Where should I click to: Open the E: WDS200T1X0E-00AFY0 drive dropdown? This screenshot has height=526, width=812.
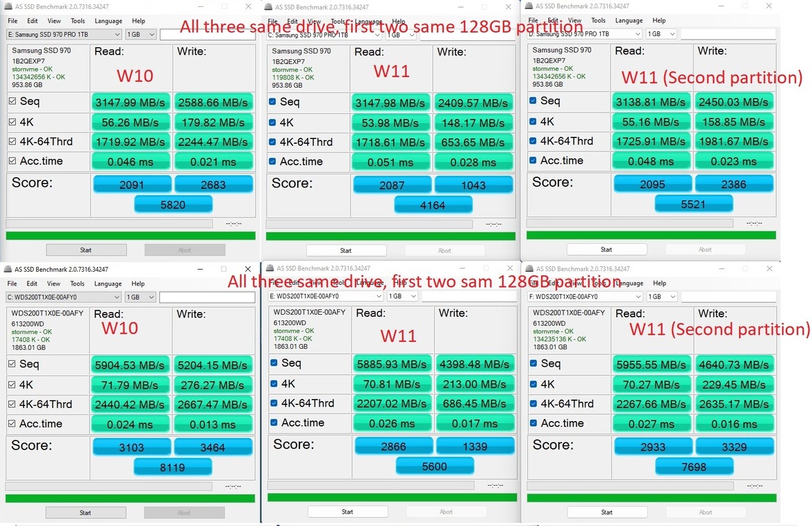click(326, 296)
